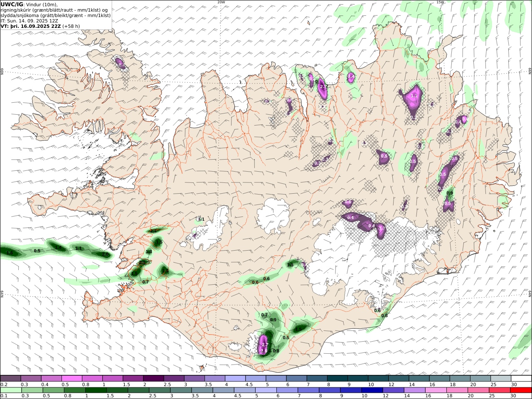532x399 pixels.
Task: Select the bright red 30 rain scale swatch
Action: [x=521, y=390]
